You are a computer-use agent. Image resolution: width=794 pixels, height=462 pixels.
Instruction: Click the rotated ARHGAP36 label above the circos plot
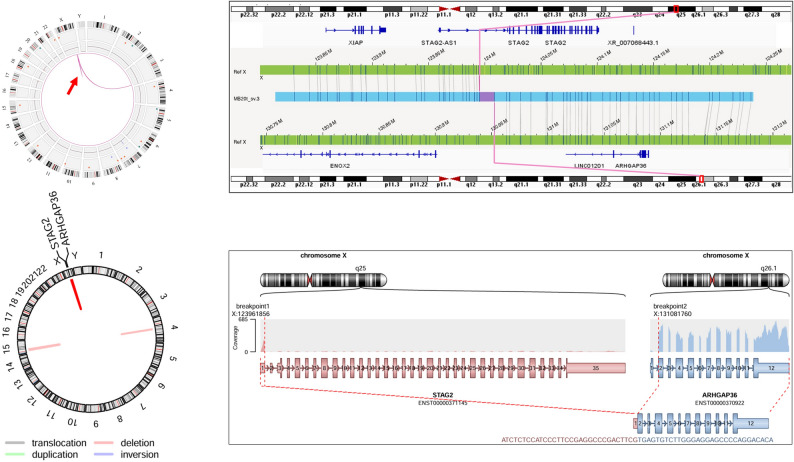click(61, 218)
